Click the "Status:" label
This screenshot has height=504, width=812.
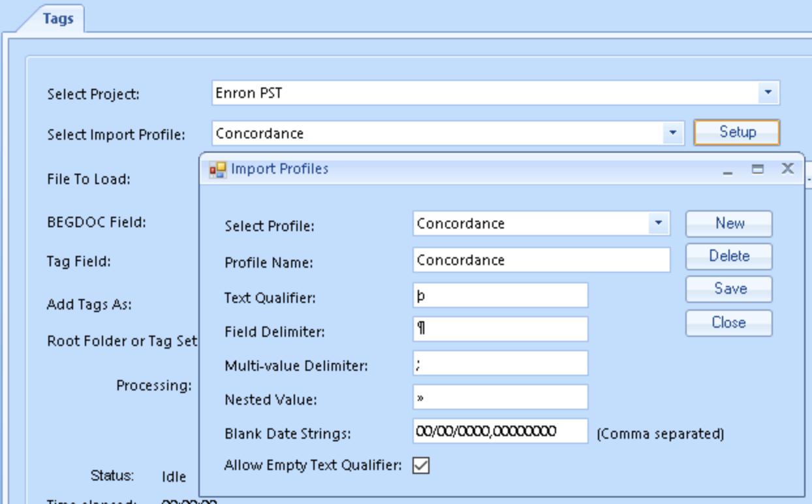pos(112,475)
